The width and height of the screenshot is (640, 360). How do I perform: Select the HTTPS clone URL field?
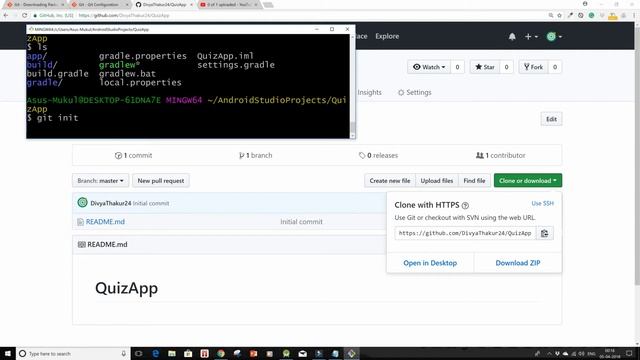pos(465,233)
